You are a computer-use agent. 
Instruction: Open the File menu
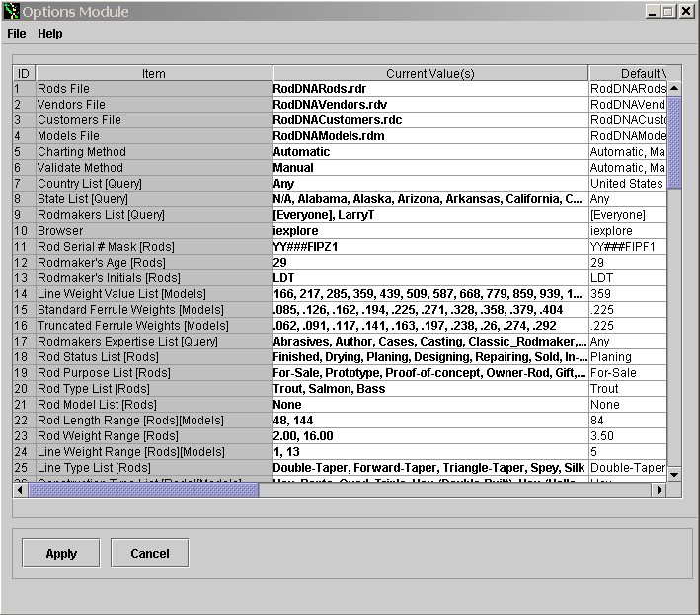(x=17, y=34)
